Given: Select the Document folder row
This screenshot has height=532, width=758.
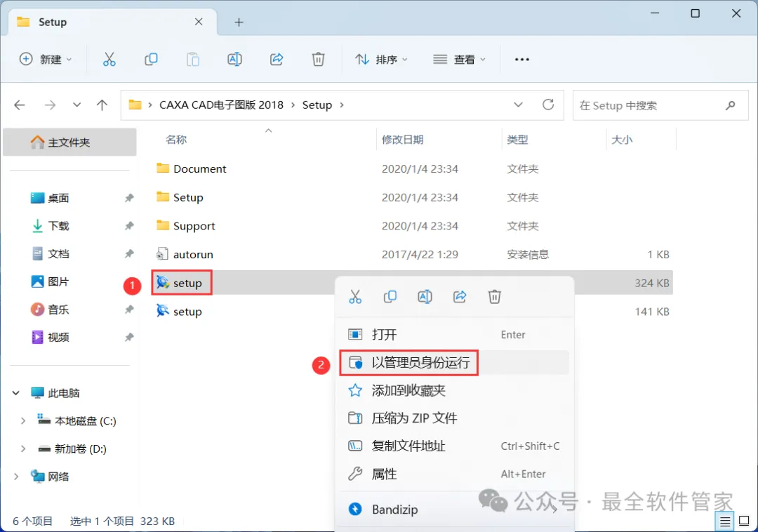Looking at the screenshot, I should pos(413,168).
